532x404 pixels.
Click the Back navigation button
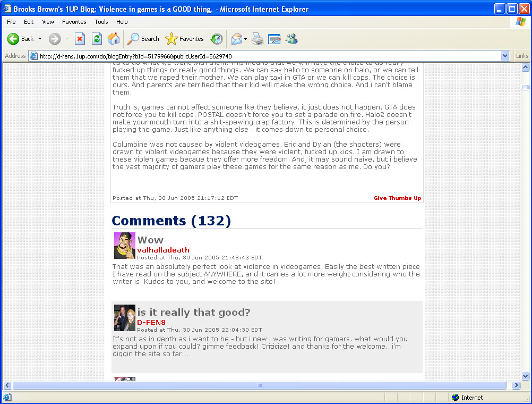coord(20,39)
